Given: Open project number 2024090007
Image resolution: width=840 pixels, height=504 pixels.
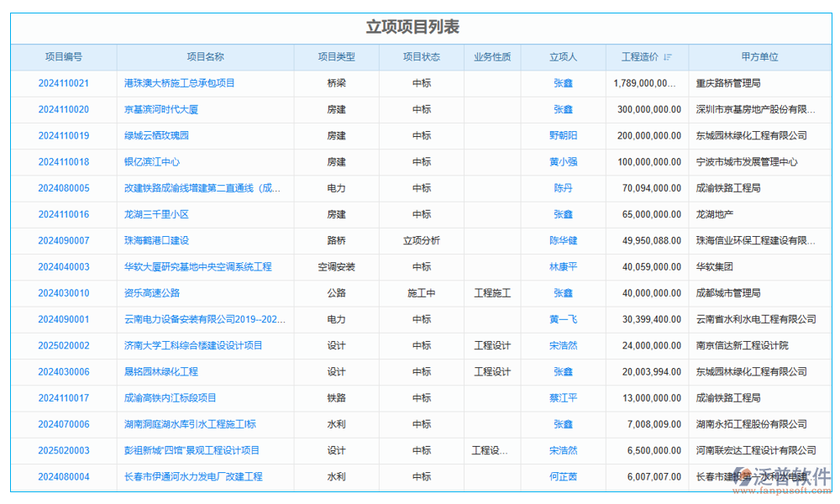Looking at the screenshot, I should pyautogui.click(x=63, y=240).
